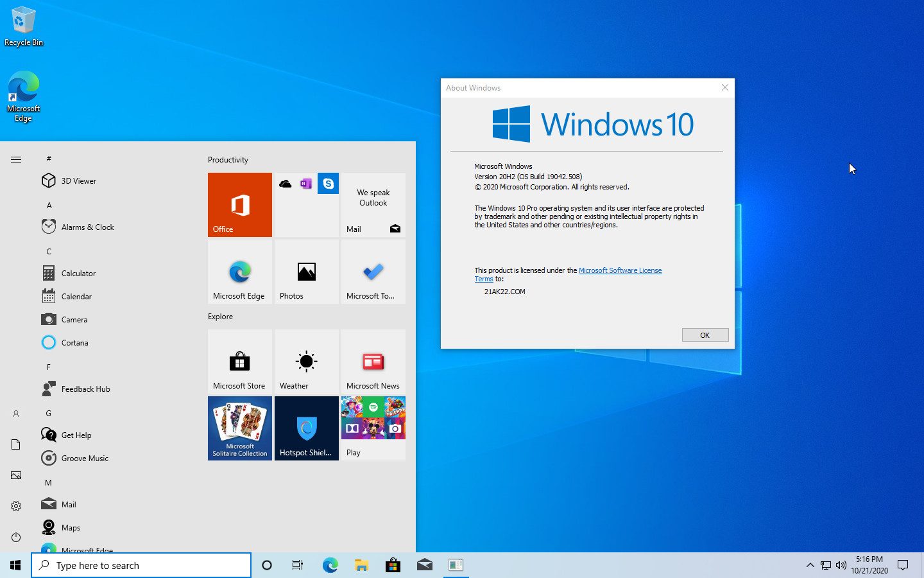
Task: Launch Groove Music from the app list
Action: tap(116, 459)
